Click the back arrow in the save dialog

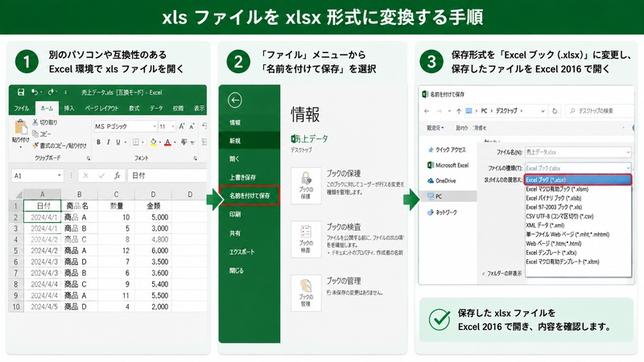tap(427, 111)
